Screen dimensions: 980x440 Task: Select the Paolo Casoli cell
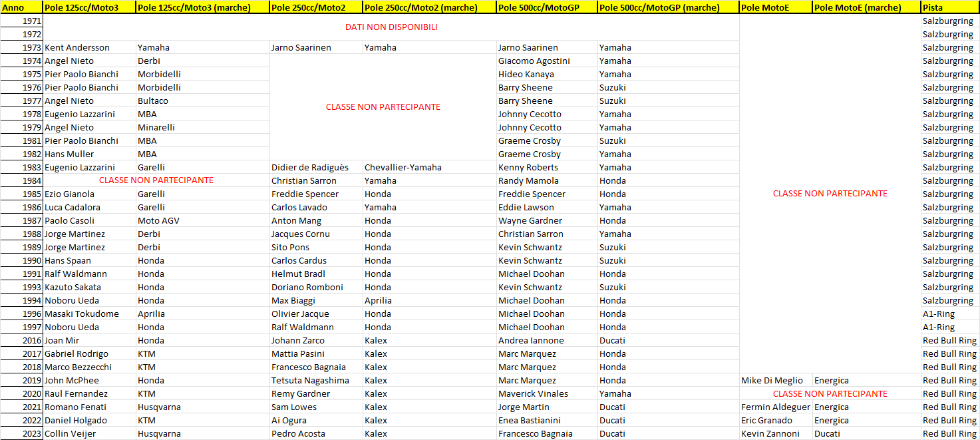click(x=89, y=220)
